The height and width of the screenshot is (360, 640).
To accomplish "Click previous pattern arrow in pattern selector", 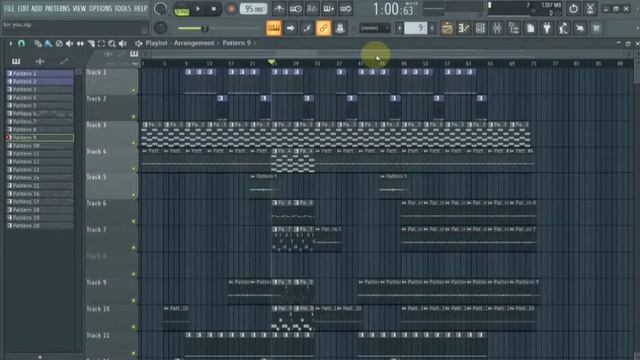I will [400, 28].
